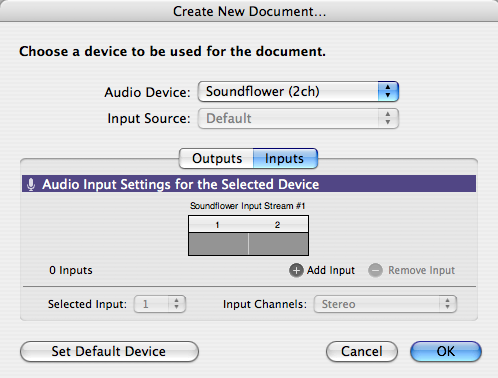Click the Set Default Device button
498x378 pixels.
(109, 351)
